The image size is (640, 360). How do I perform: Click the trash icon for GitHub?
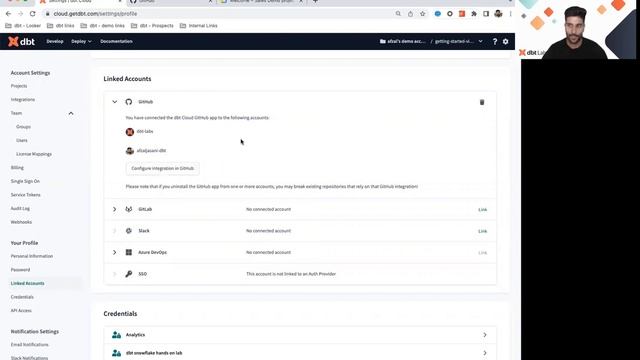[482, 102]
